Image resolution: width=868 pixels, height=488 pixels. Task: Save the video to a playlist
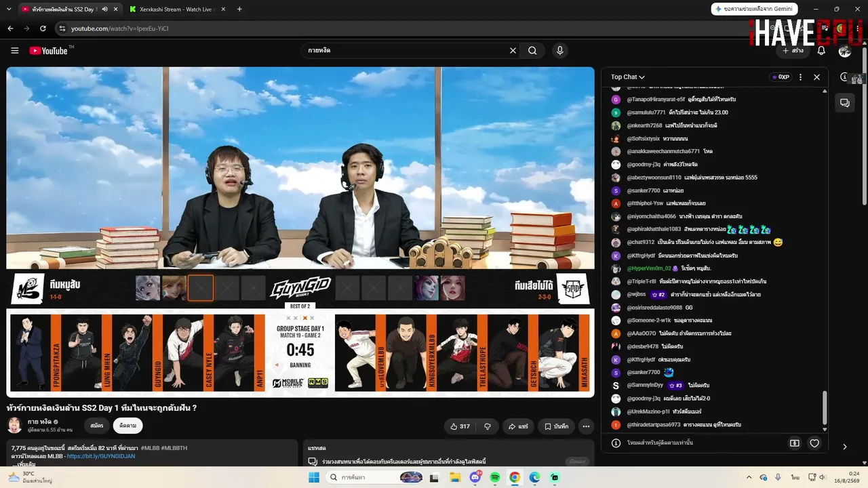pyautogui.click(x=556, y=426)
